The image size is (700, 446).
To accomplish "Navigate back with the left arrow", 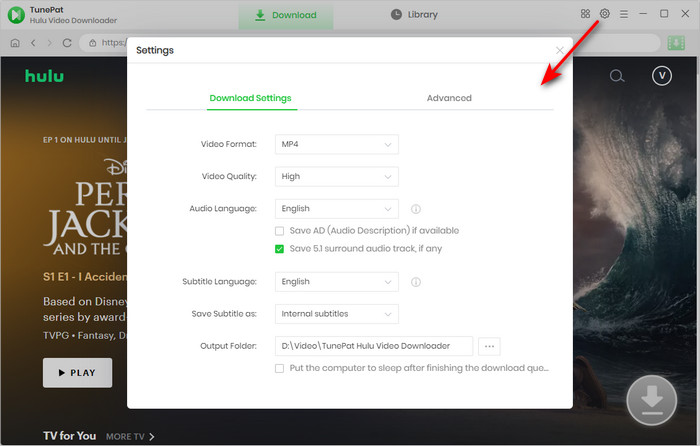I will coord(33,43).
